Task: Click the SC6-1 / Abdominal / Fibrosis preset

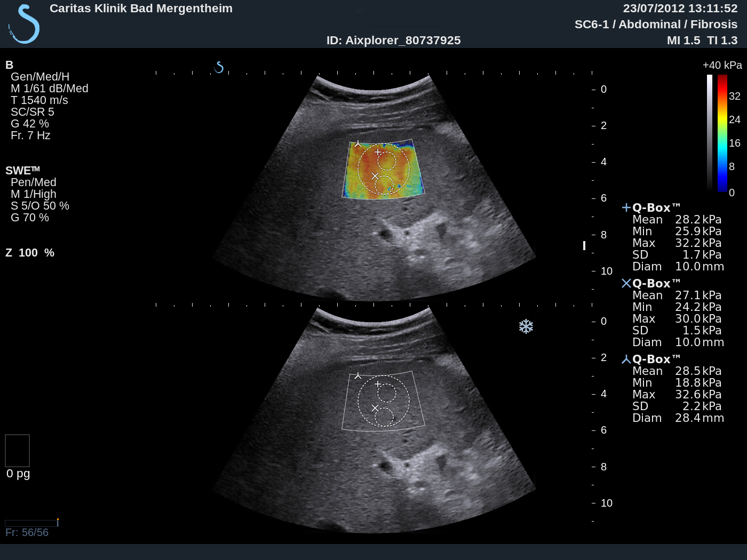Action: 655,25
